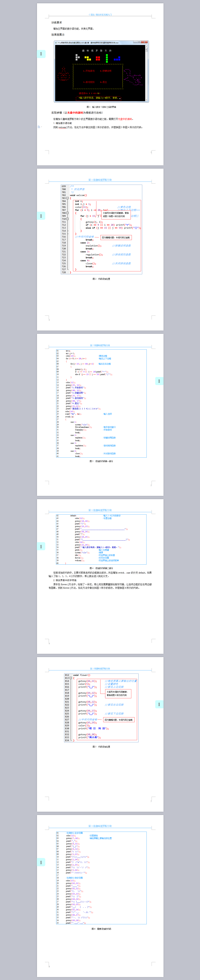Image resolution: width=200 pixels, height=980 pixels.
Task: Click the heading '效果图展示'
Action: tap(58, 35)
